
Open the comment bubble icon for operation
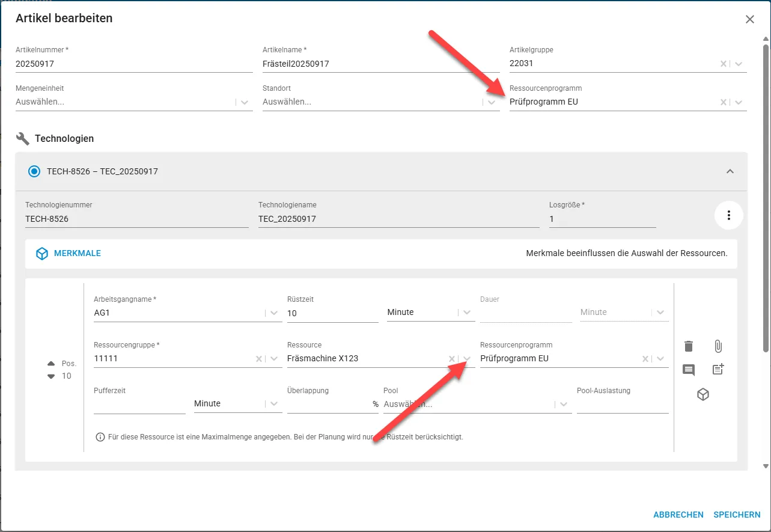(x=689, y=370)
